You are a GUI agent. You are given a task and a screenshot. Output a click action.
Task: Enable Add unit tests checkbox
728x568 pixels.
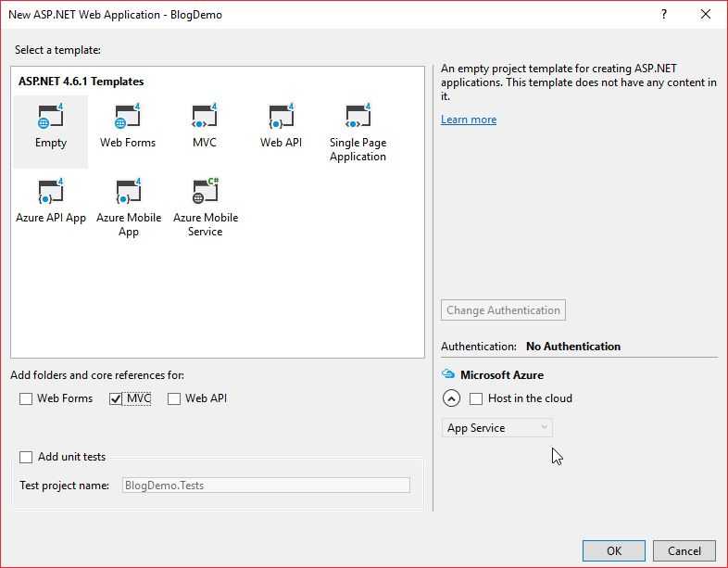click(x=26, y=457)
